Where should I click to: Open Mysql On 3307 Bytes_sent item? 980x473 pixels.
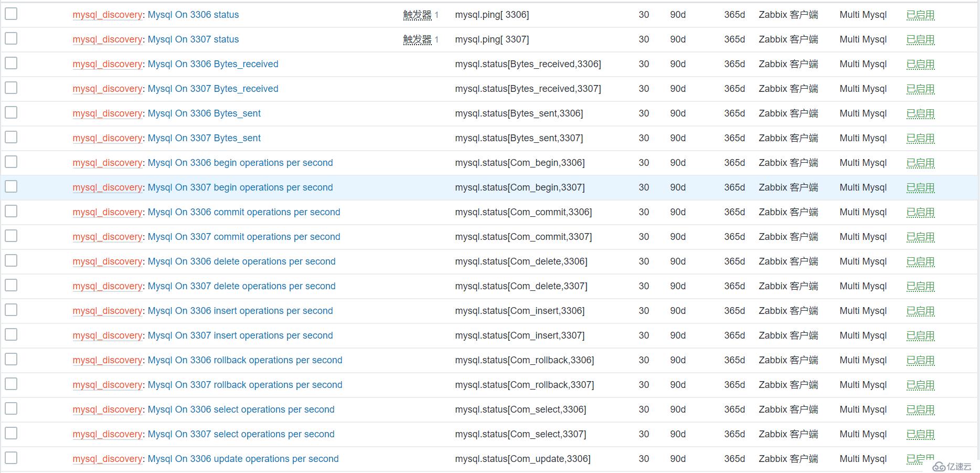point(204,138)
